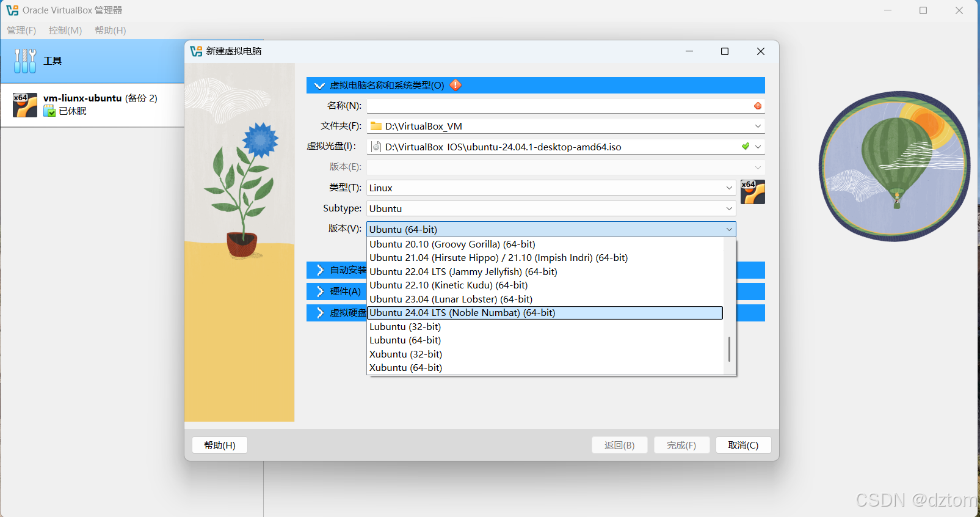Close the 新建虚拟电脑 dialog
This screenshot has width=980, height=517.
coord(761,51)
